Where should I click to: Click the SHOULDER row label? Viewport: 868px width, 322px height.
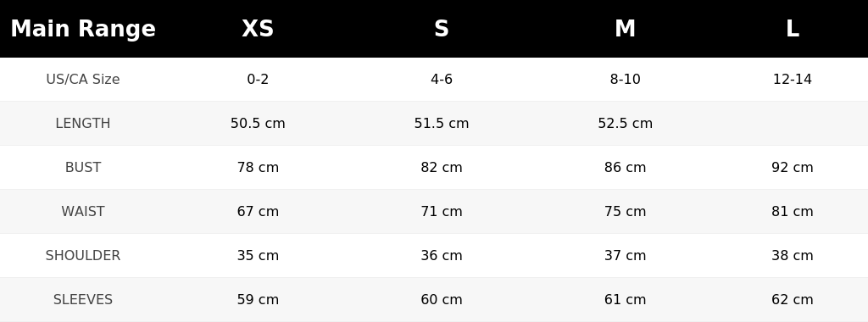point(83,256)
